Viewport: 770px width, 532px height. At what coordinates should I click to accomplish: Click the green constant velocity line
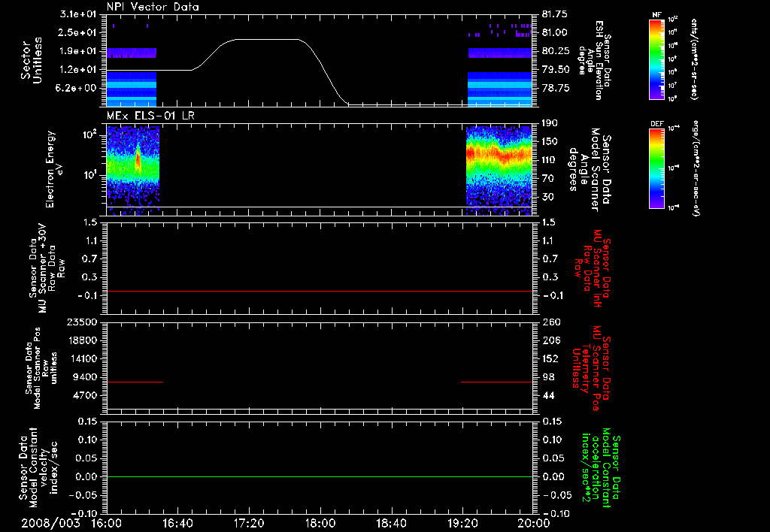point(320,476)
